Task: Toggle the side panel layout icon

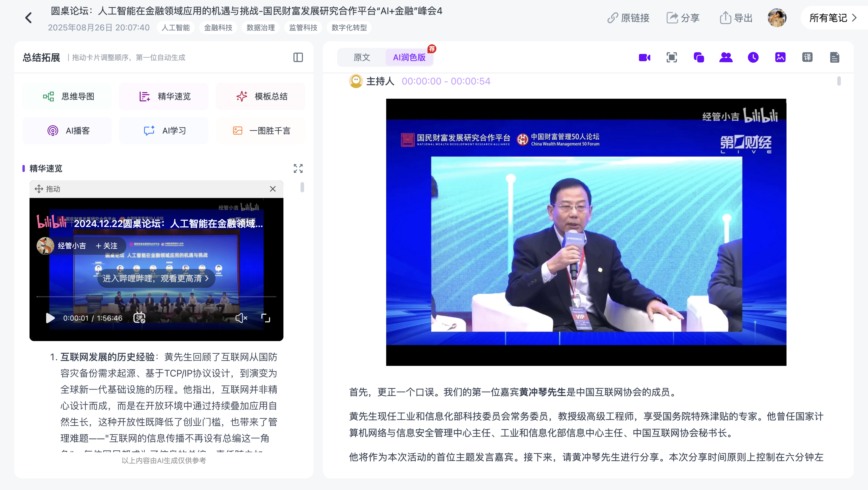Action: [298, 58]
